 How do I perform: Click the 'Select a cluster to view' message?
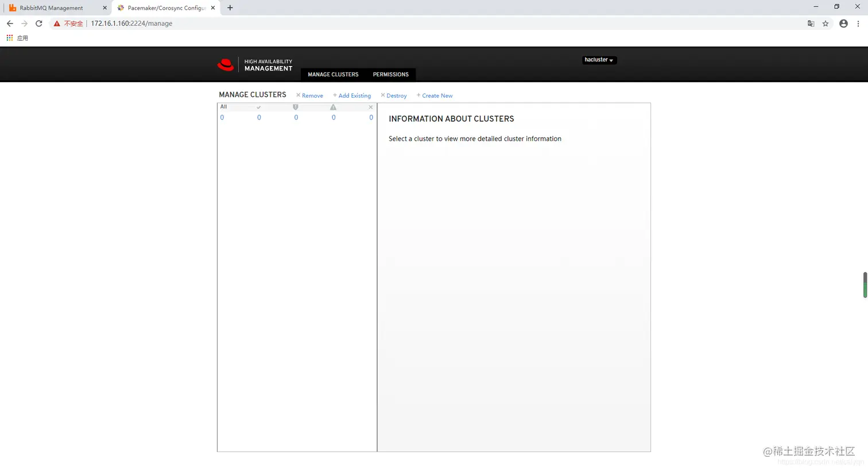click(475, 139)
